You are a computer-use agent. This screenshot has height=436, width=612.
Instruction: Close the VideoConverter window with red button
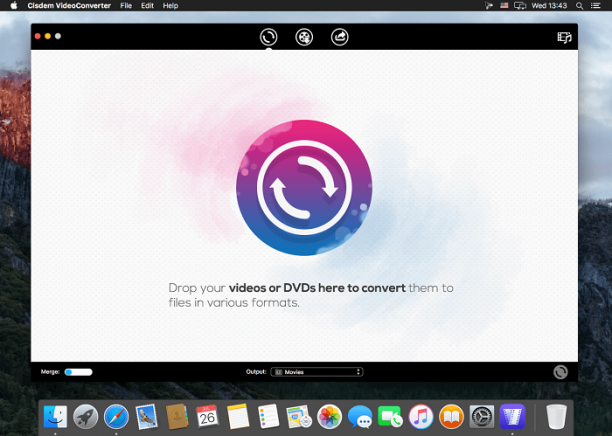coord(37,36)
